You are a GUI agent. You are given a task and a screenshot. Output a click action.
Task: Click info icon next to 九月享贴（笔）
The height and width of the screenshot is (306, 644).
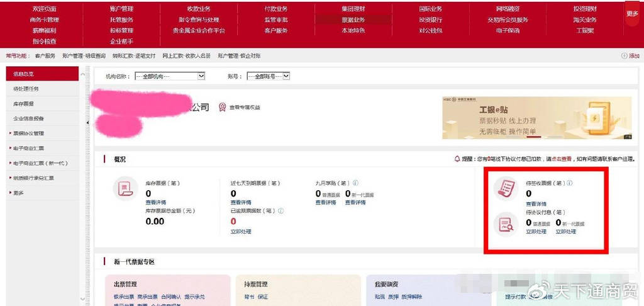[x=355, y=183]
